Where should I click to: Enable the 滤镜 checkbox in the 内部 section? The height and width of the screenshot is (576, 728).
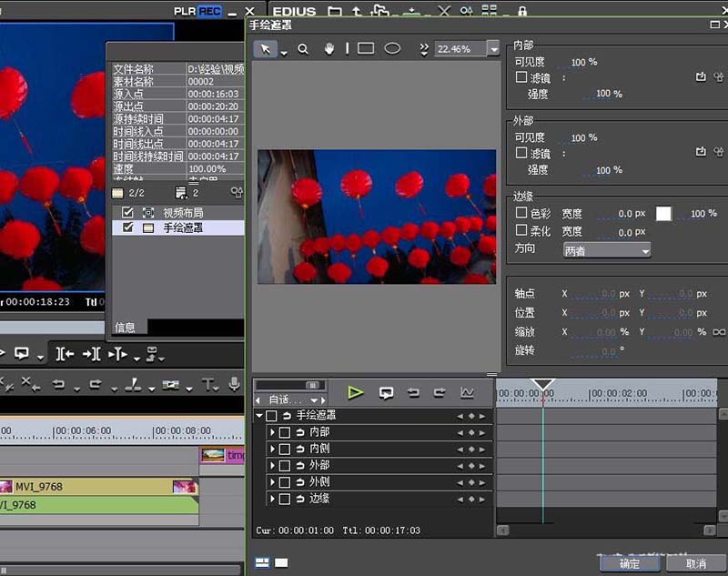(520, 76)
